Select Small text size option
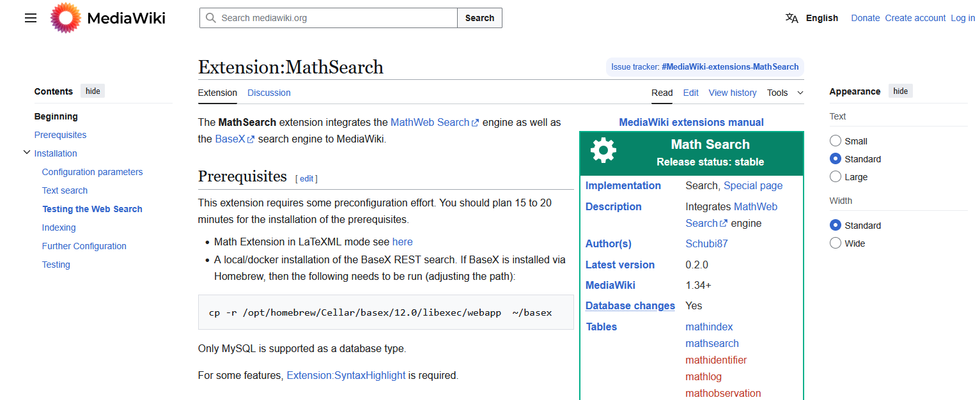Screen dimensions: 980x400 (x=836, y=141)
